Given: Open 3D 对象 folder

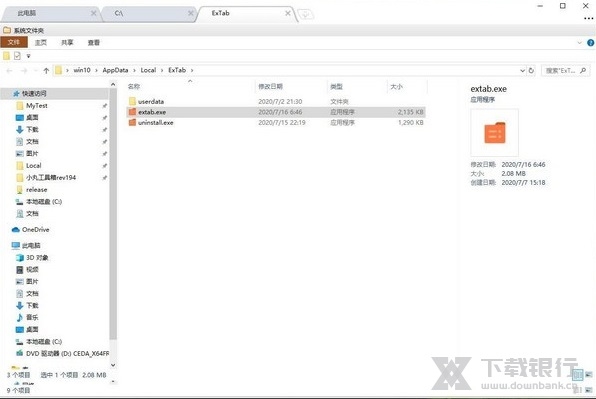Looking at the screenshot, I should 37,258.
